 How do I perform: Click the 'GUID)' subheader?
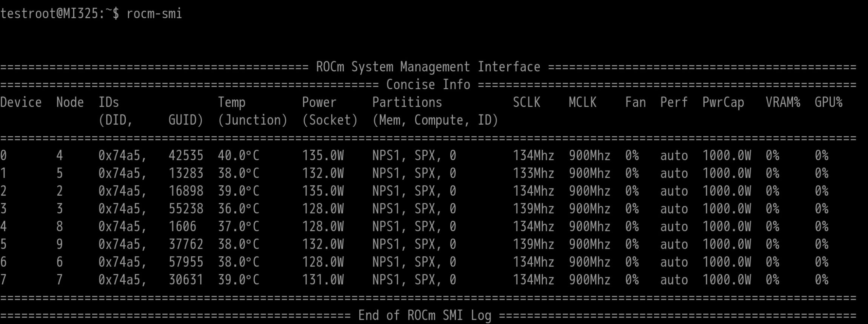tap(186, 120)
